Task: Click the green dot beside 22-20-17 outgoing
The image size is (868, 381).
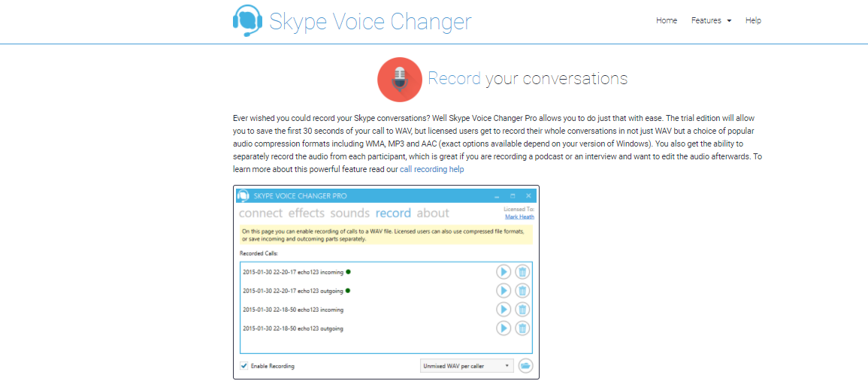Action: 349,290
